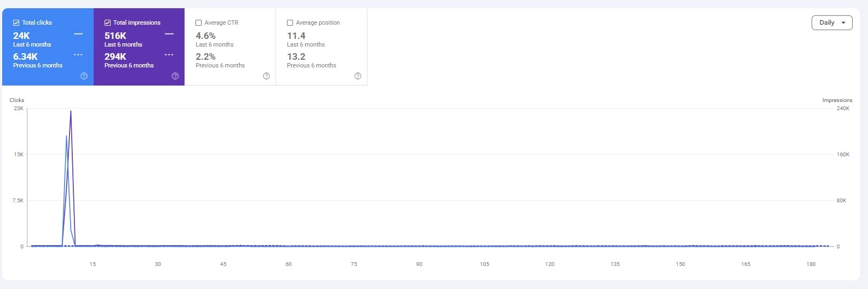Image resolution: width=868 pixels, height=289 pixels.
Task: Open help icon on Total impressions card
Action: click(x=175, y=76)
